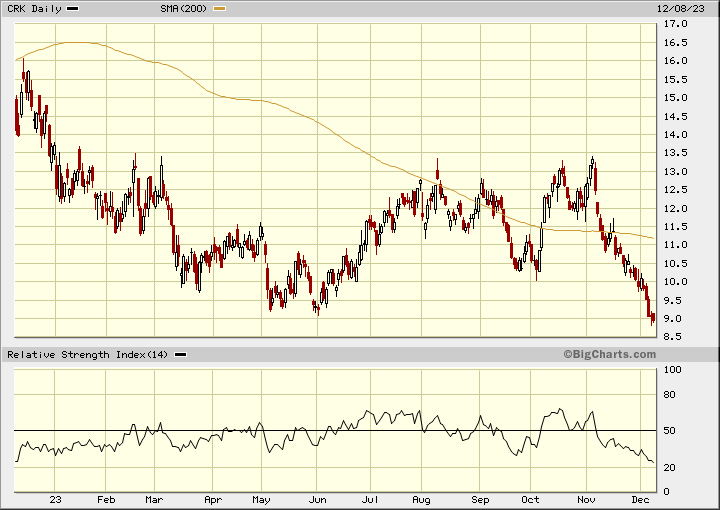Click the 11.5 price axis label
Viewport: 720px width, 510px height.
coord(675,227)
